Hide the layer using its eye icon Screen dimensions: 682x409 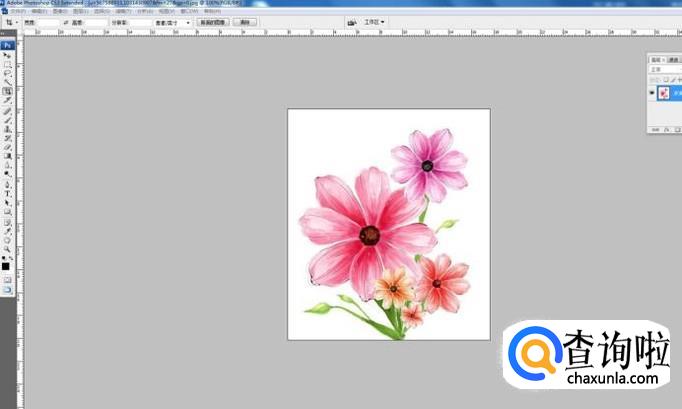point(652,92)
